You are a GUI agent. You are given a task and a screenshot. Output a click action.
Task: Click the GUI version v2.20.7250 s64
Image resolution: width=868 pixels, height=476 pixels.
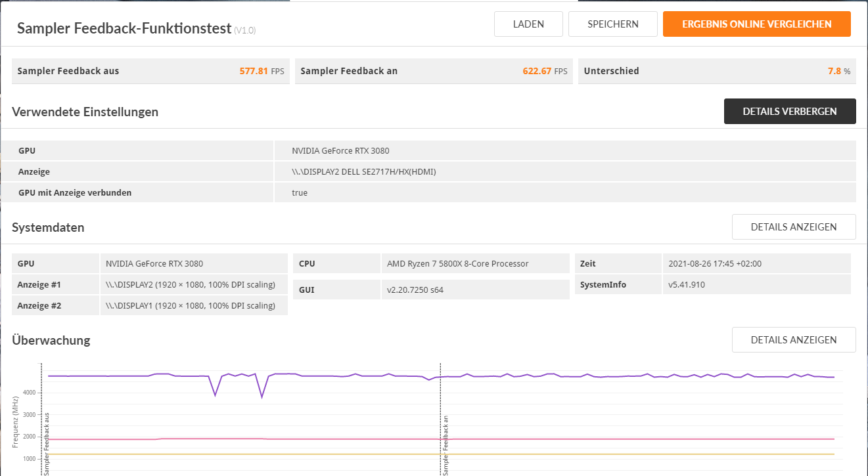tap(415, 290)
